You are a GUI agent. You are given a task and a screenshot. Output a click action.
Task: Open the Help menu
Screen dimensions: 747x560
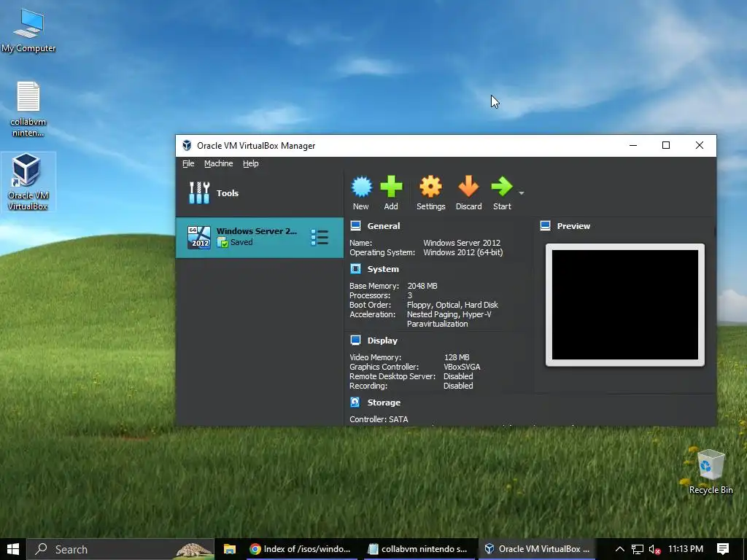point(251,163)
